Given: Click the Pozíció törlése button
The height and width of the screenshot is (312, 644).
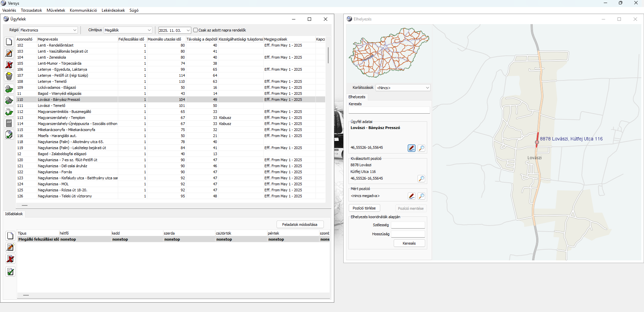Looking at the screenshot, I should [x=364, y=208].
